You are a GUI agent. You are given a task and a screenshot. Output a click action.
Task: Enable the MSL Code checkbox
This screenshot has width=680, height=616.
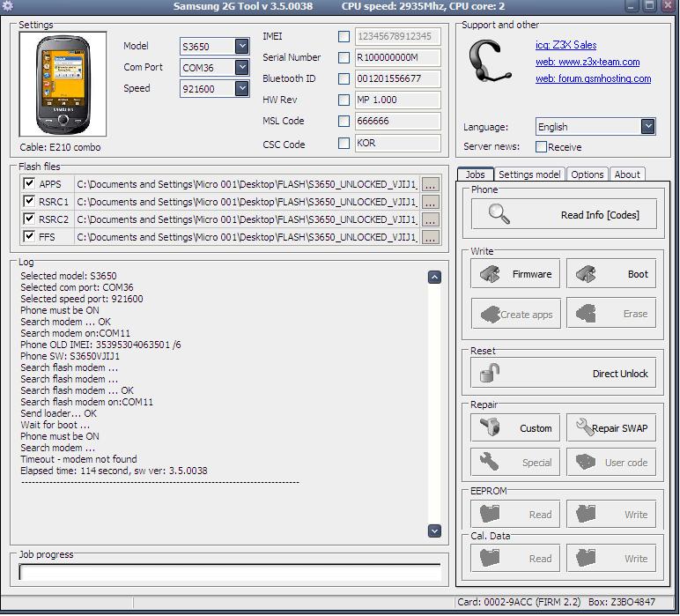click(344, 121)
